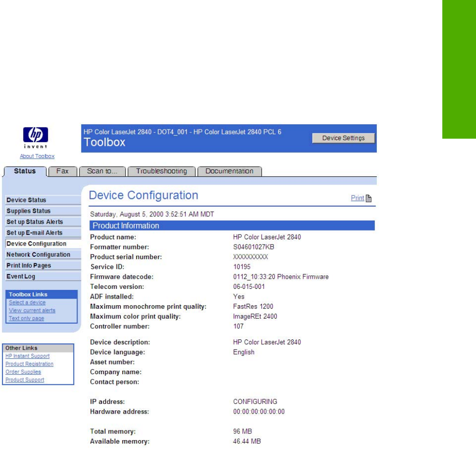Viewport: 476px width, 456px height.
Task: Click the firmware datecode Phoenix Firmware value
Action: coord(281,277)
